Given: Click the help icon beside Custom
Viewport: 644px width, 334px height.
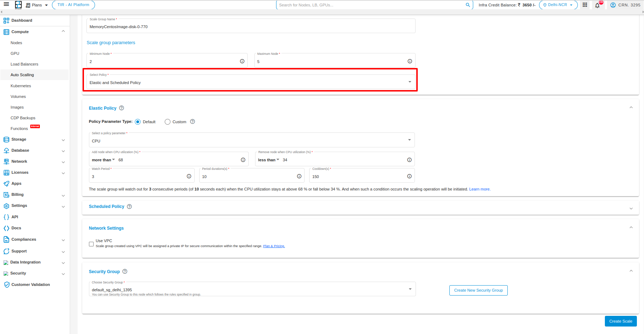Looking at the screenshot, I should 192,121.
